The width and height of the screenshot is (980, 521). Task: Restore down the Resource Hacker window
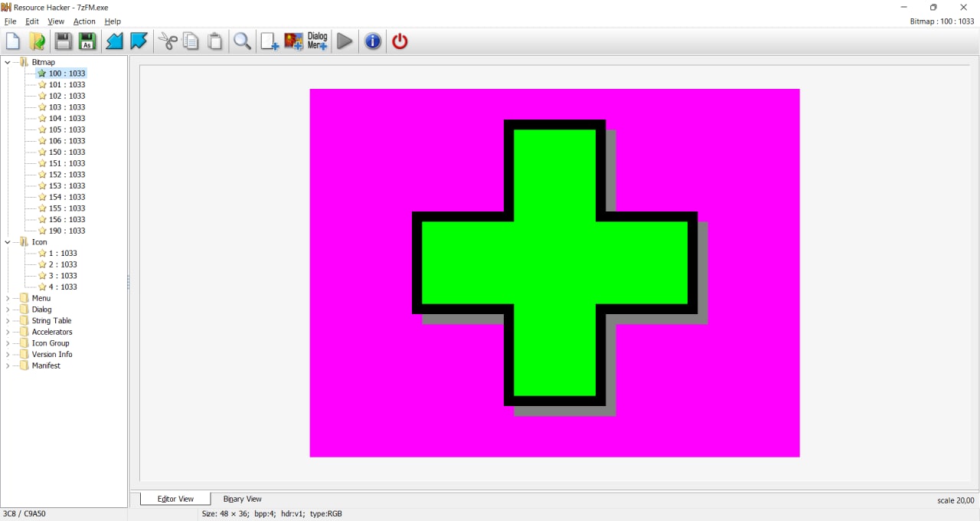click(x=933, y=8)
